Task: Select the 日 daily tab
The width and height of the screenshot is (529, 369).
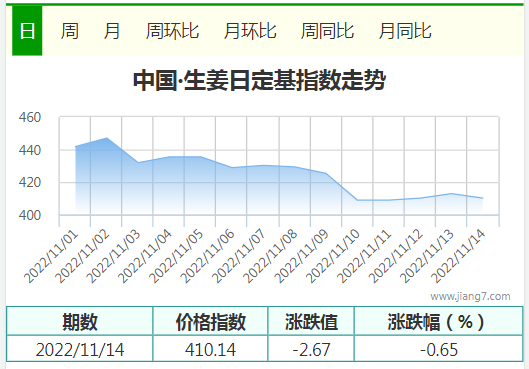Action: (x=27, y=31)
